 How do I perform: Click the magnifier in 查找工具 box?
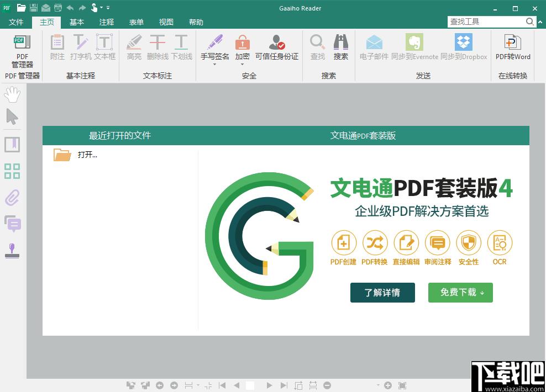pos(530,22)
